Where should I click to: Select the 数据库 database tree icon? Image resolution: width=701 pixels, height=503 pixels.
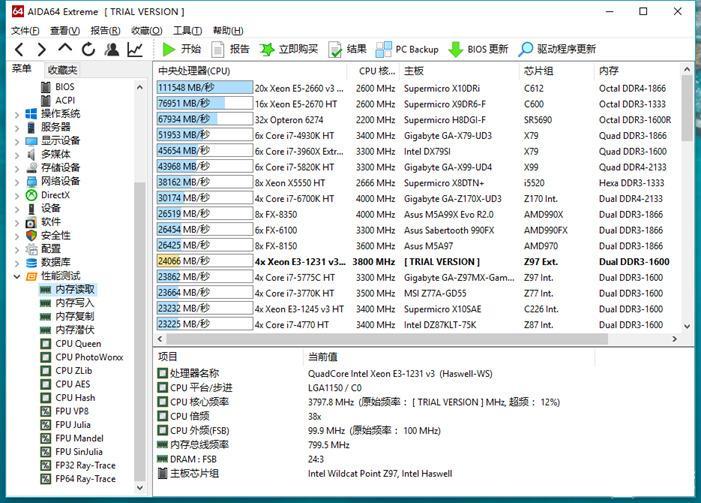[31, 262]
